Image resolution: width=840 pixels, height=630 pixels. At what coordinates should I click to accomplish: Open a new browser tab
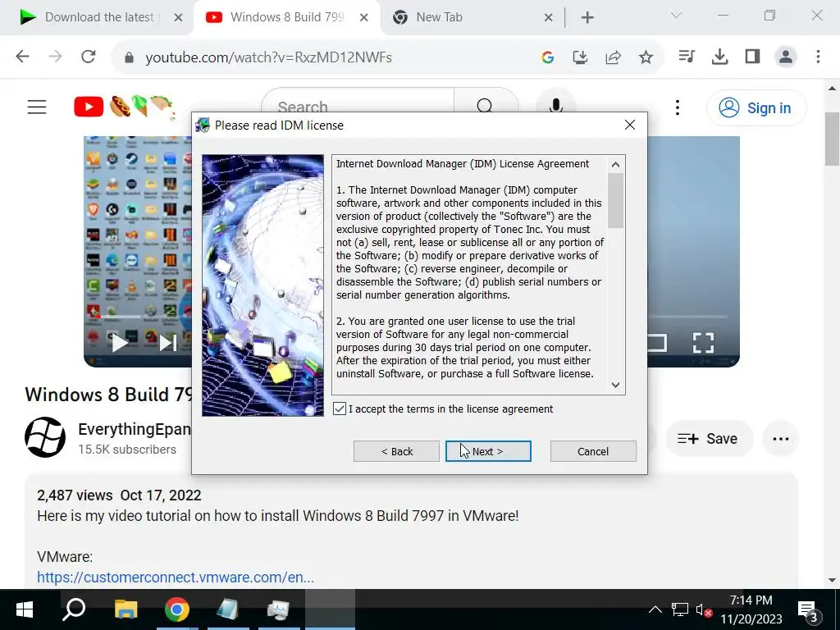pos(587,18)
